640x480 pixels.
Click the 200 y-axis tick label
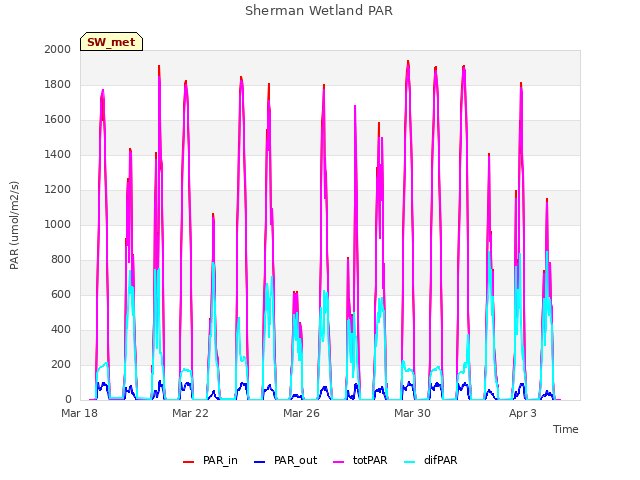pos(61,364)
